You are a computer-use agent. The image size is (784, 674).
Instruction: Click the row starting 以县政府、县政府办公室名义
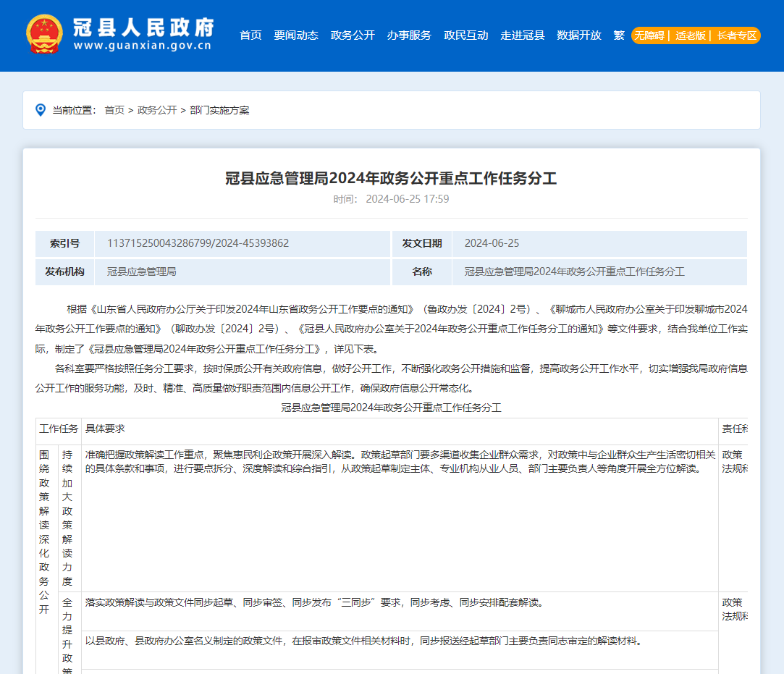click(363, 641)
